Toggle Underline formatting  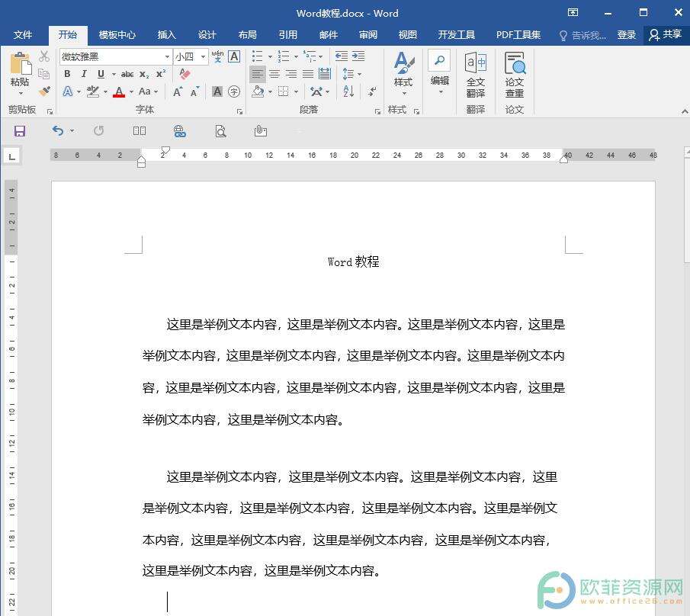(x=101, y=74)
